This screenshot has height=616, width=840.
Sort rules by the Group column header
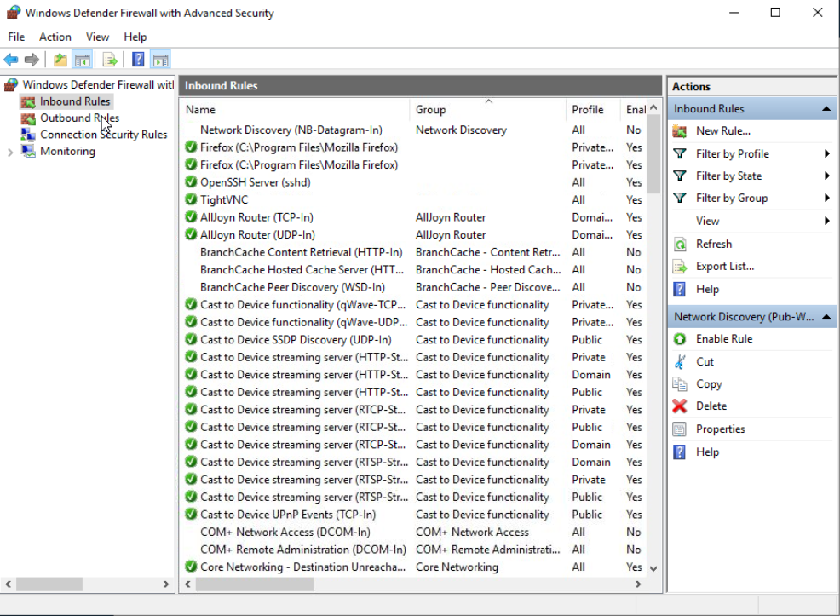click(487, 109)
